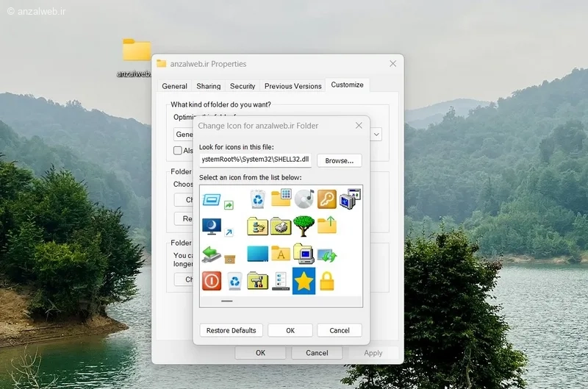Select the yellow padlock icon
Screen dimensions: 588x389
[x=327, y=282]
